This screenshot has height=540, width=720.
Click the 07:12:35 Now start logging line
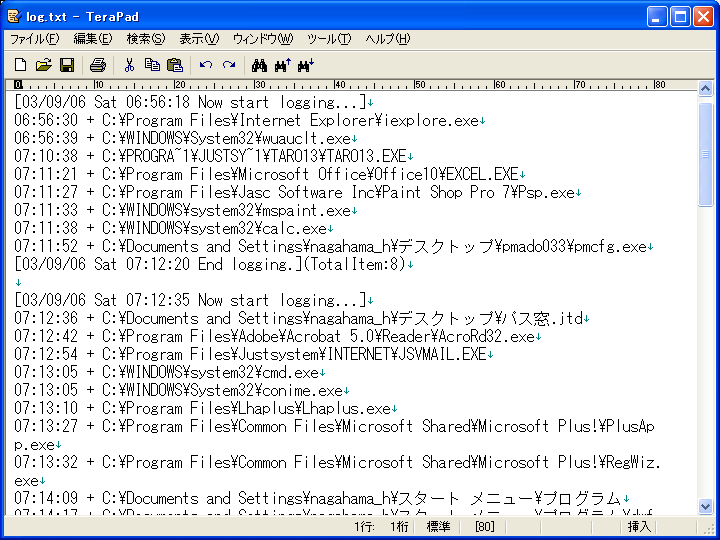193,301
